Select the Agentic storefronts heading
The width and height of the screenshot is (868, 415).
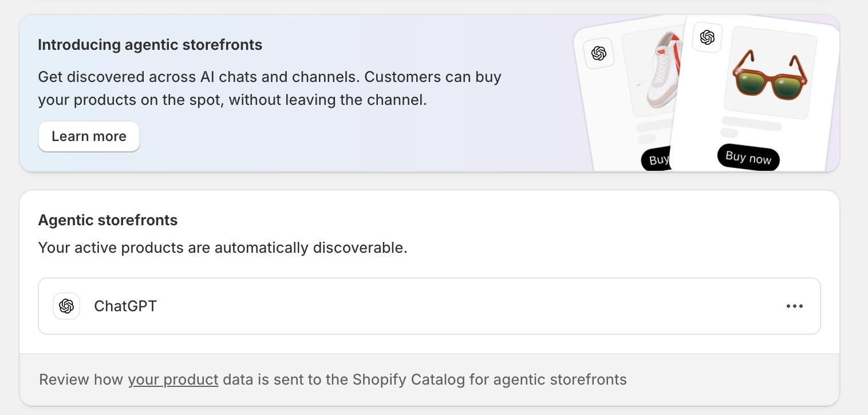[x=108, y=220]
